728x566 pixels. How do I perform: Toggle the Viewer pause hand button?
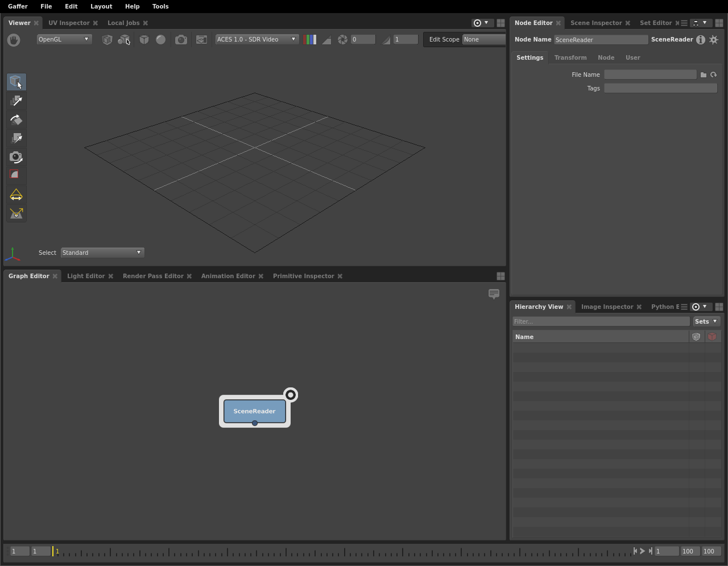[14, 40]
